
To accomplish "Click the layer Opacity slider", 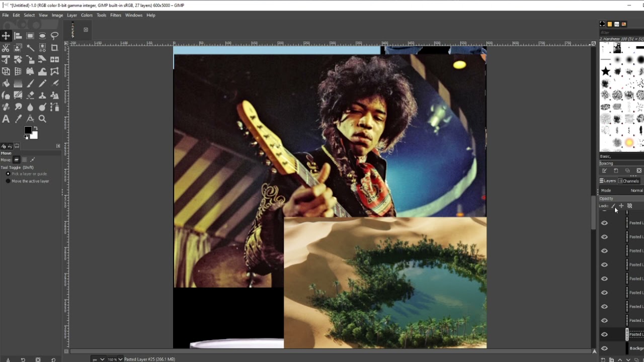I will (x=622, y=199).
